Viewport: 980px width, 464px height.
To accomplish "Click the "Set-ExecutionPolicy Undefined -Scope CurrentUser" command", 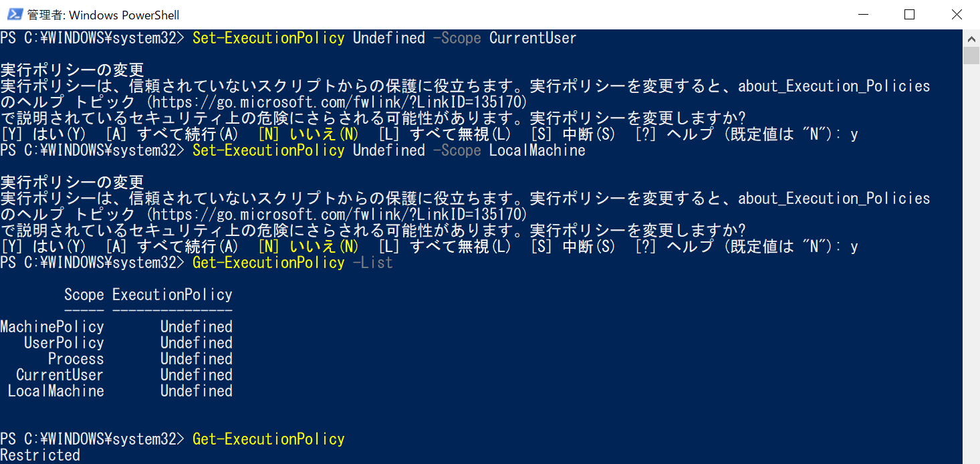I will click(384, 38).
